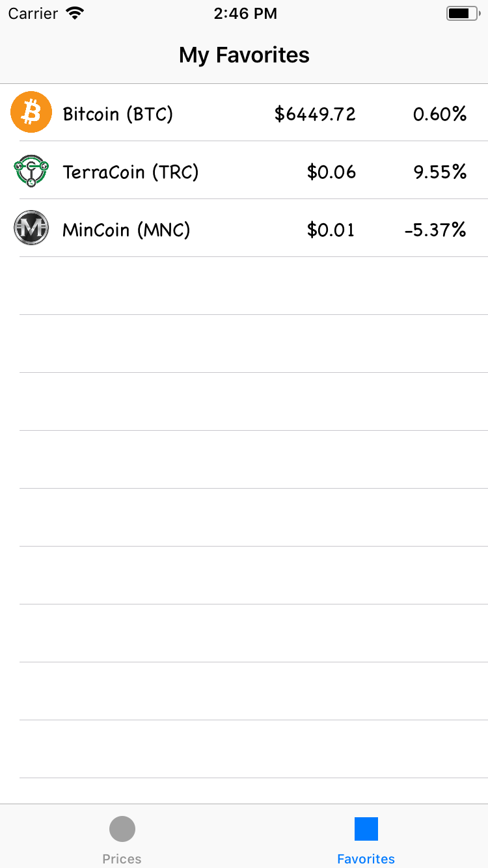Tap the battery indicator icon

pyautogui.click(x=462, y=14)
